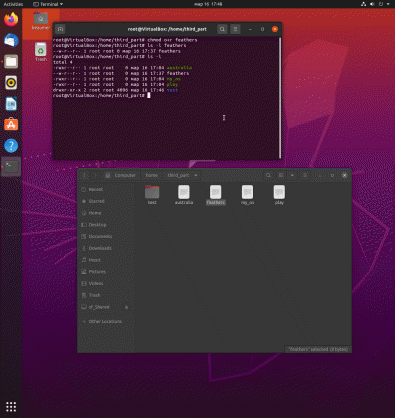Viewport: 395px width, 418px height.
Task: Open clock calendar in top bar
Action: point(208,4)
